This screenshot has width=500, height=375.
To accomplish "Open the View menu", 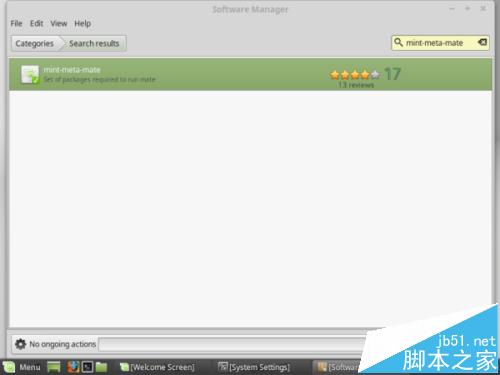I will 59,24.
